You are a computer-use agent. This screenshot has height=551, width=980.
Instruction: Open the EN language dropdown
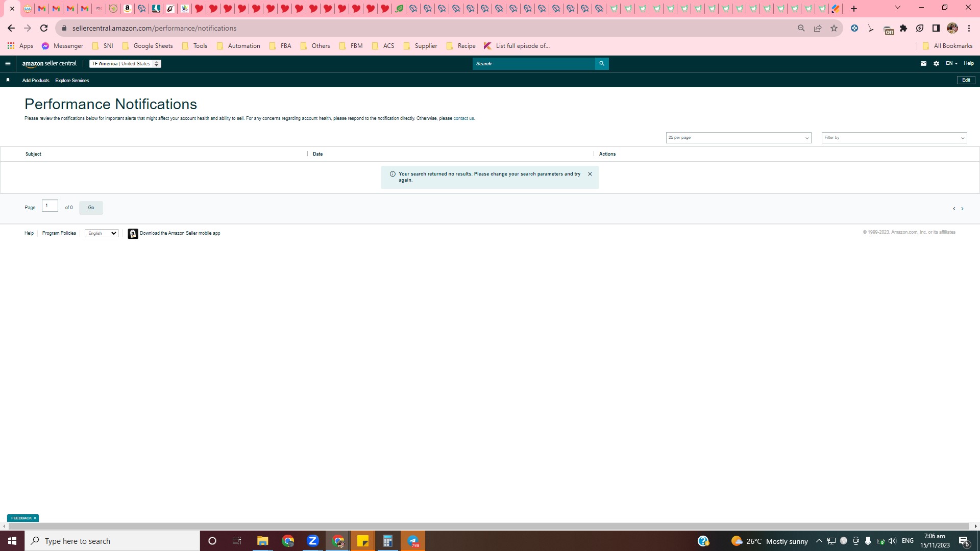pyautogui.click(x=951, y=63)
